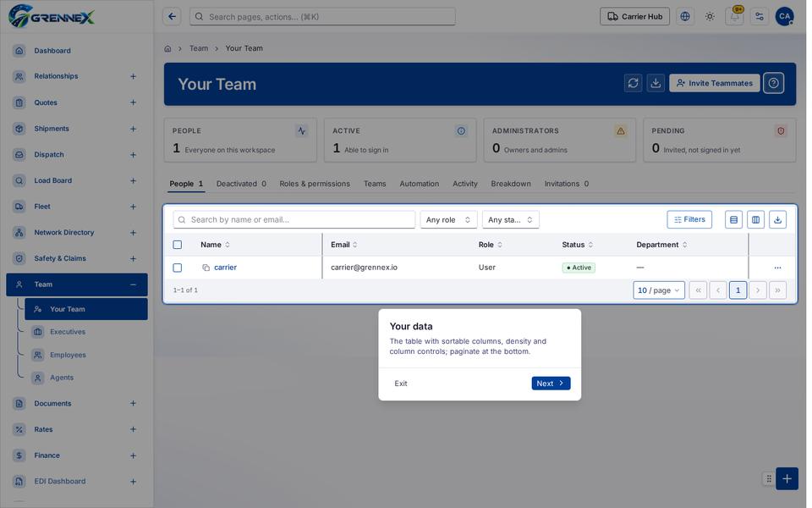812x508 pixels.
Task: Toggle the sun theme icon
Action: [x=710, y=17]
